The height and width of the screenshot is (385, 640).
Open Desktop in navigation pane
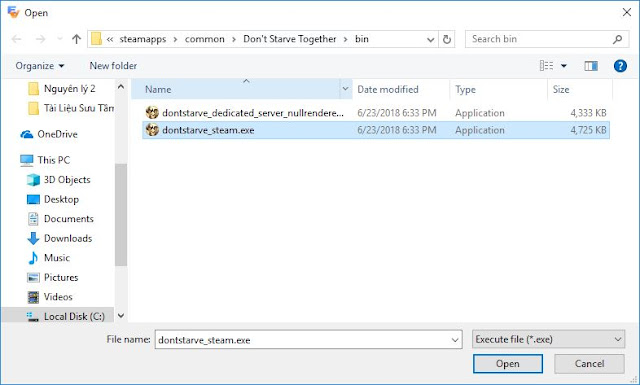coord(53,199)
